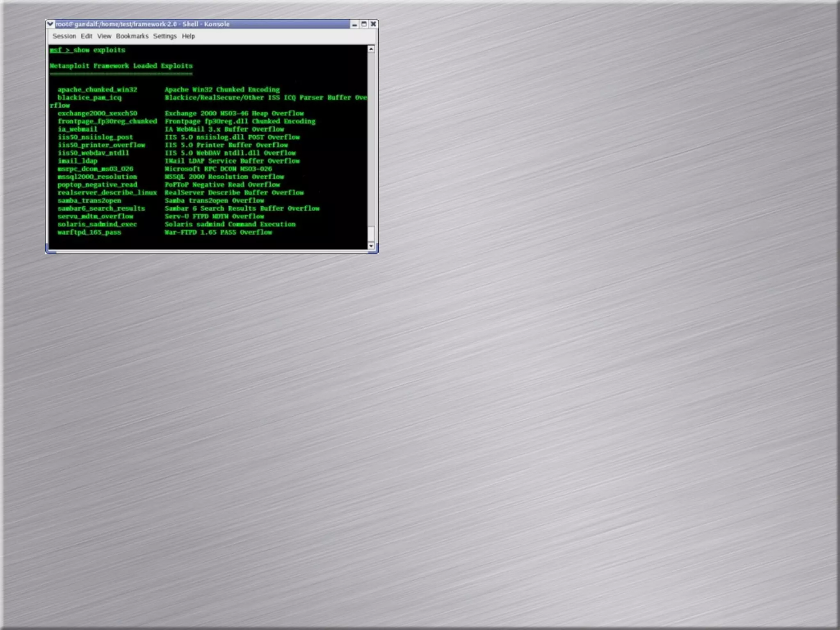This screenshot has height=630, width=840.
Task: Open the View menu
Action: [104, 36]
